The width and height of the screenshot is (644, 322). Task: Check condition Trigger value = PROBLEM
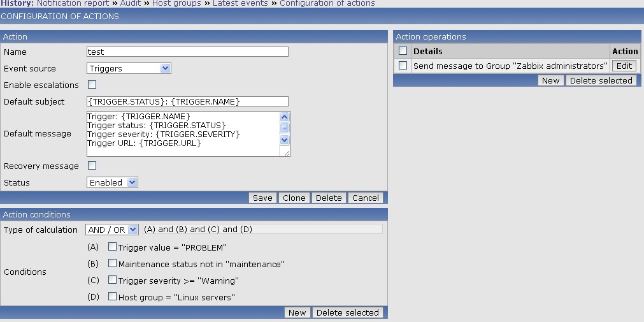(x=112, y=247)
